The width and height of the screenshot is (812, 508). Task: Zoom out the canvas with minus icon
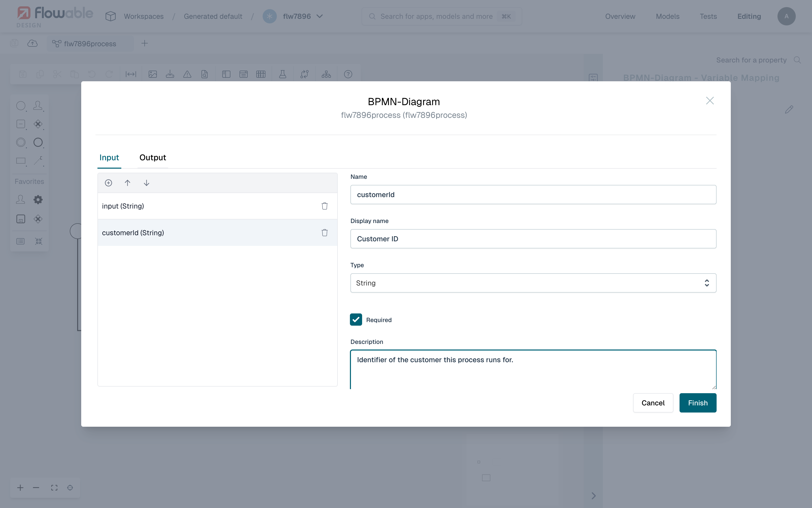coord(36,487)
